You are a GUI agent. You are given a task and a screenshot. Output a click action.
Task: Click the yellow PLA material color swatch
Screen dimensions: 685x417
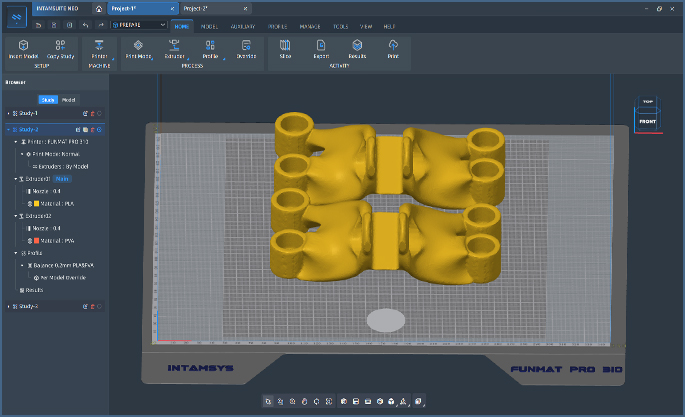pos(36,202)
